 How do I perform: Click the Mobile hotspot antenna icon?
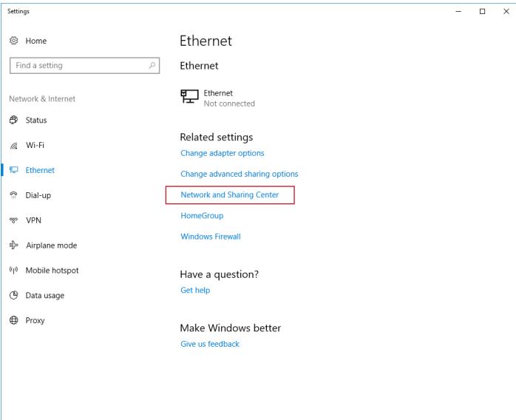tap(14, 270)
